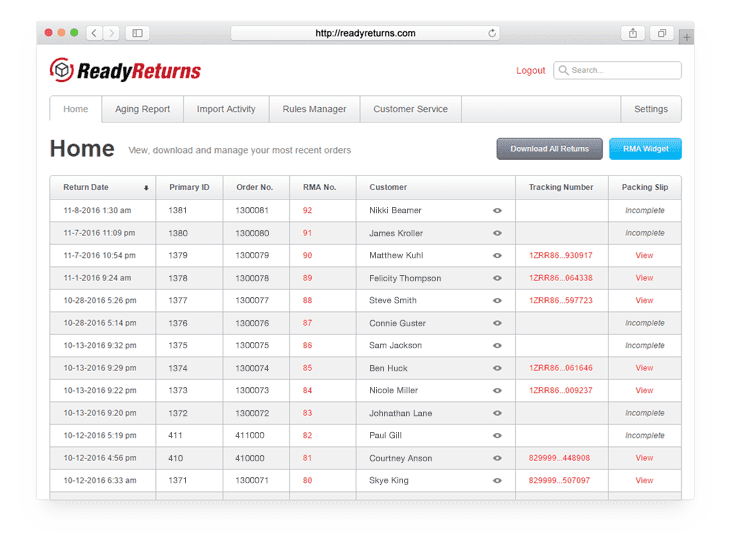Open tracking number 1ZRR86...597723
This screenshot has height=551, width=730.
[x=561, y=301]
